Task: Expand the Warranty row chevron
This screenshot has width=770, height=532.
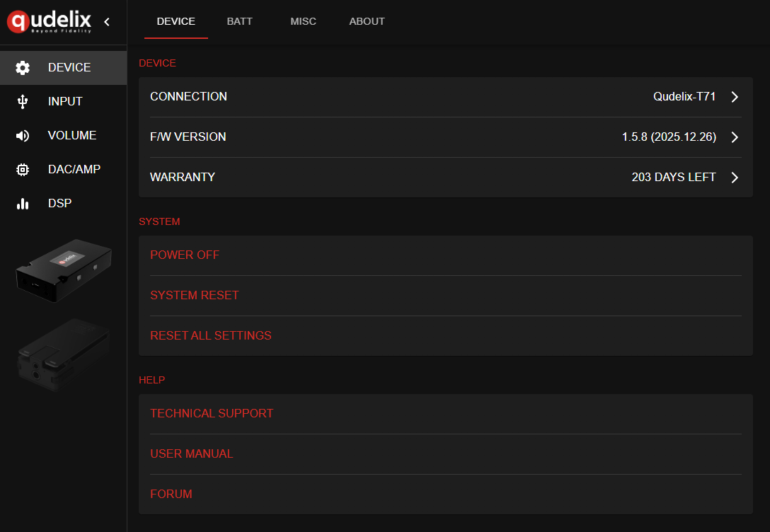Action: pos(735,178)
